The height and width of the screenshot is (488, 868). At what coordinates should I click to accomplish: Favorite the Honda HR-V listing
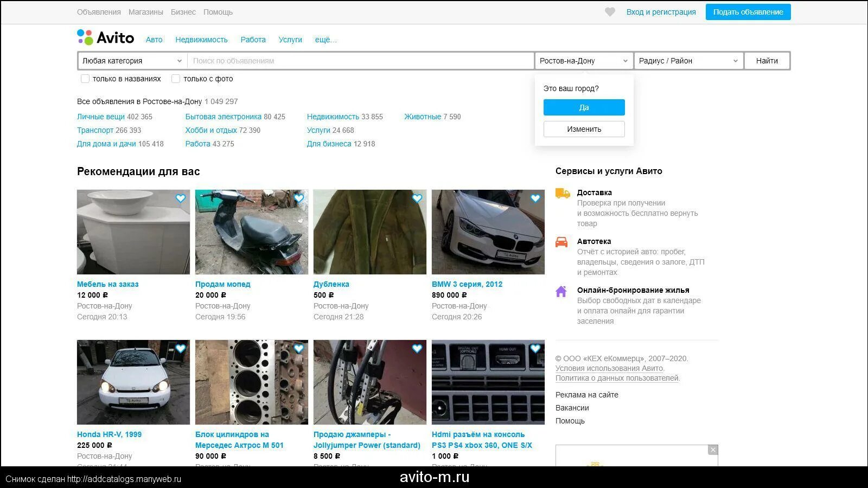point(181,349)
